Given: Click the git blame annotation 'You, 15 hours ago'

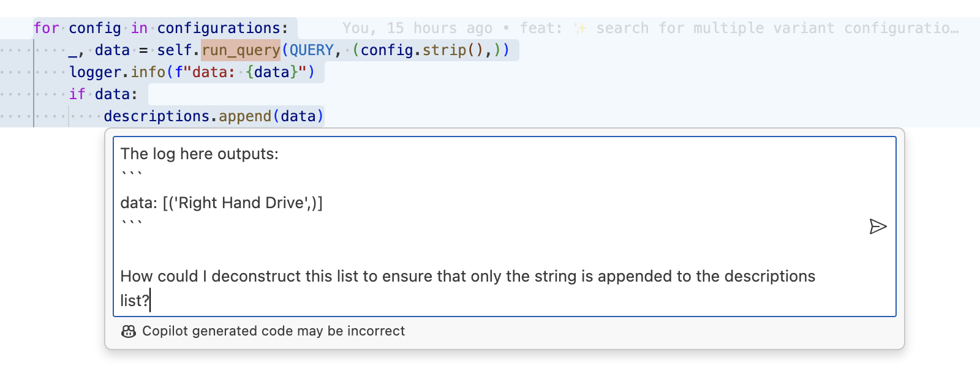Looking at the screenshot, I should pos(417,28).
